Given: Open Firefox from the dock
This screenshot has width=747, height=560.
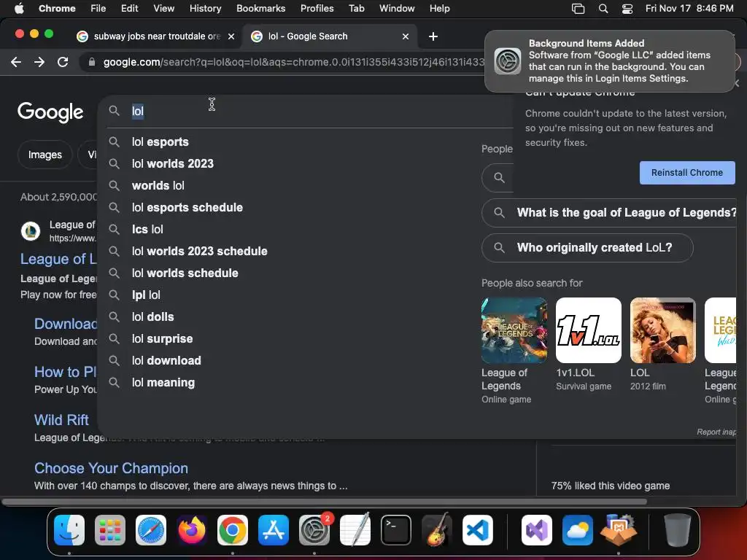Looking at the screenshot, I should click(192, 530).
